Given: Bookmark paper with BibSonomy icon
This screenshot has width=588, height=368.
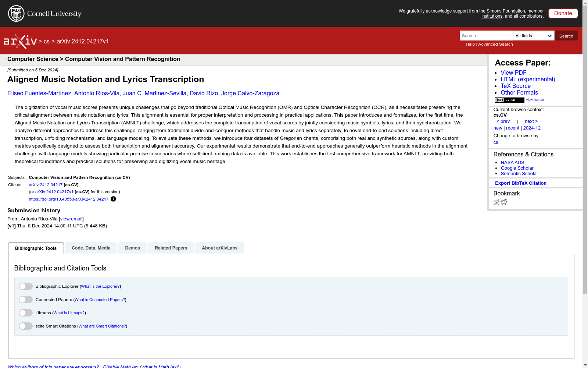Looking at the screenshot, I should click(496, 202).
